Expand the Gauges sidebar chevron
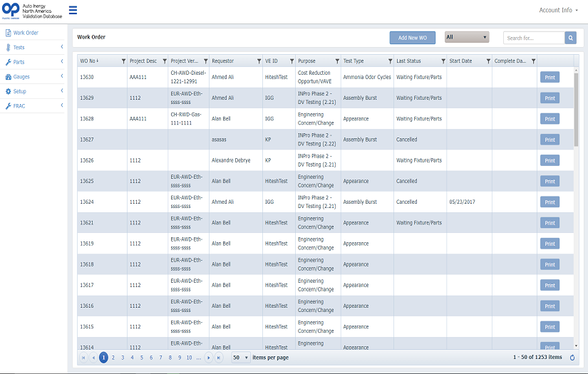The width and height of the screenshot is (588, 374). (x=62, y=76)
